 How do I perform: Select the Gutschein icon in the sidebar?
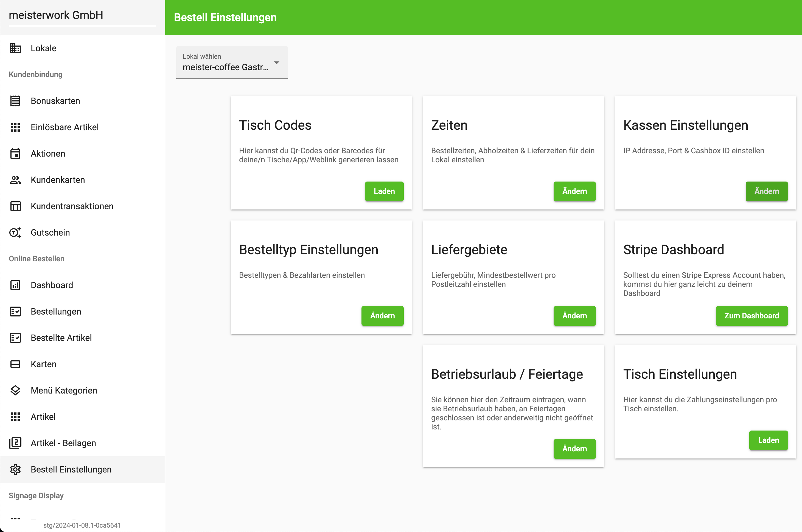pos(15,233)
